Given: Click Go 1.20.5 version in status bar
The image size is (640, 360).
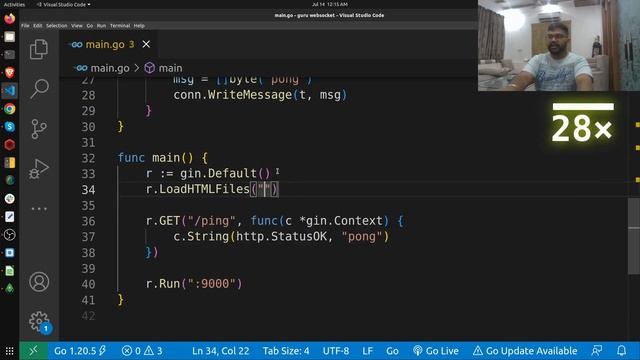Looking at the screenshot, I should click(80, 351).
